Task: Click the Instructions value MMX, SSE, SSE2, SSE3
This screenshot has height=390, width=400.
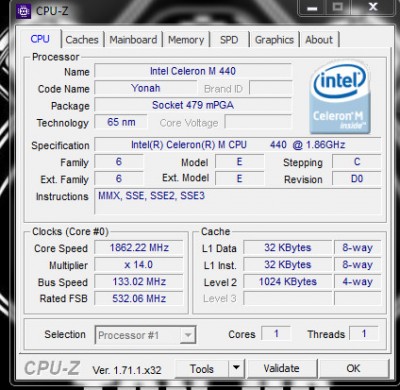Action: [238, 201]
